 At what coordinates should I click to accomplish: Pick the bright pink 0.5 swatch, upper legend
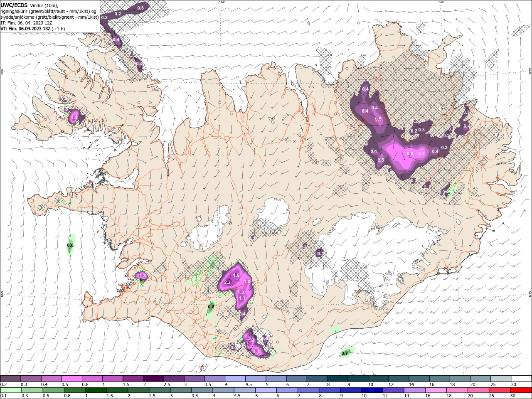pyautogui.click(x=72, y=379)
